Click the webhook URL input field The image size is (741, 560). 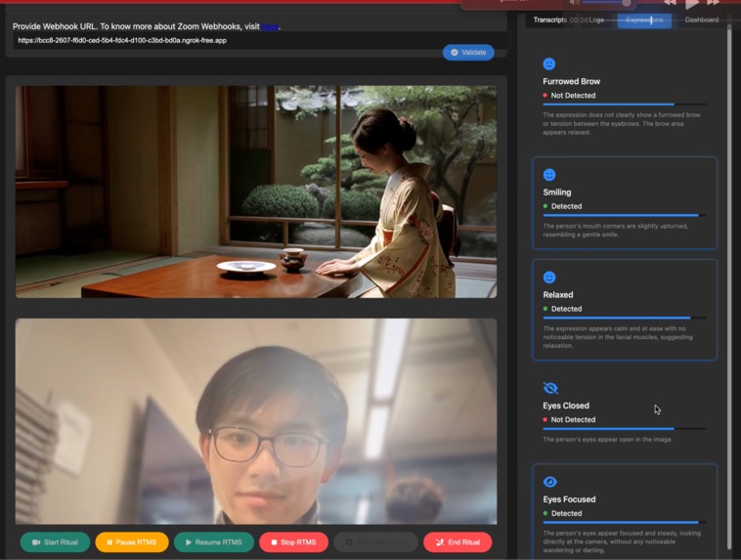pos(261,41)
